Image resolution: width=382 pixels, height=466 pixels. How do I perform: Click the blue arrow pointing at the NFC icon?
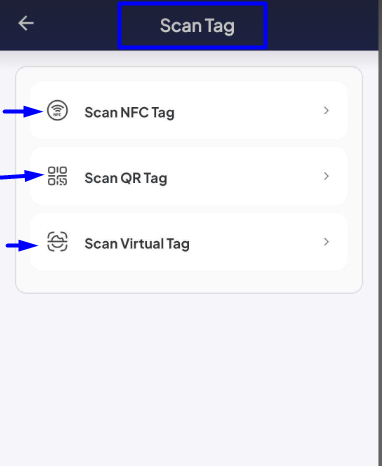(x=23, y=111)
